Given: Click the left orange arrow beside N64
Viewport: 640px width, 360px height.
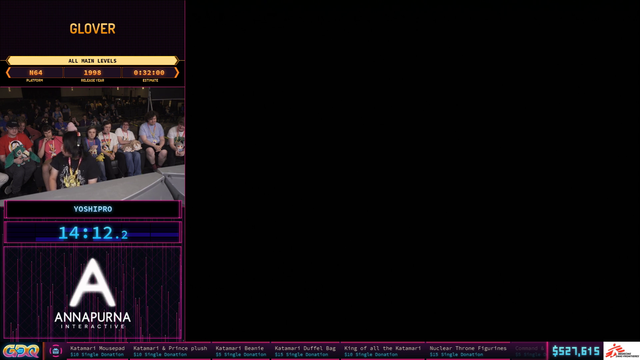Looking at the screenshot, I should [8, 73].
